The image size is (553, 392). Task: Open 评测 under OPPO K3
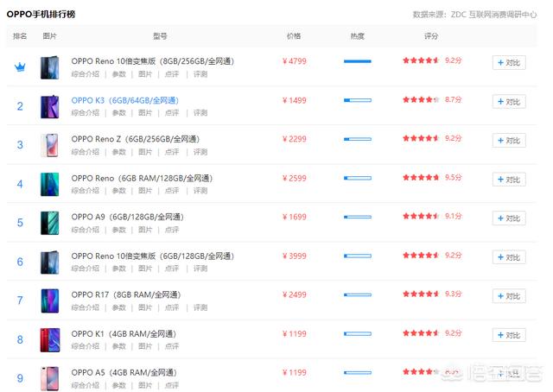[200, 113]
